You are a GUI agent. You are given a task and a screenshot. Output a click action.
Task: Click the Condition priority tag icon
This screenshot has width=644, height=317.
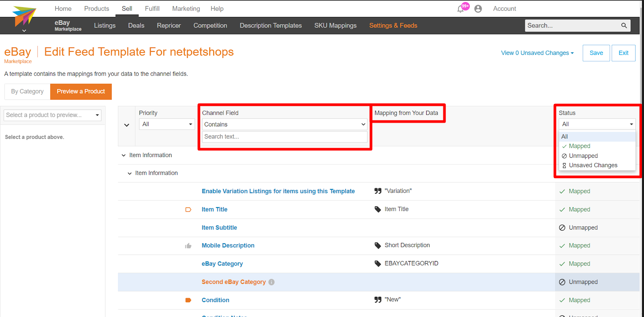click(188, 300)
